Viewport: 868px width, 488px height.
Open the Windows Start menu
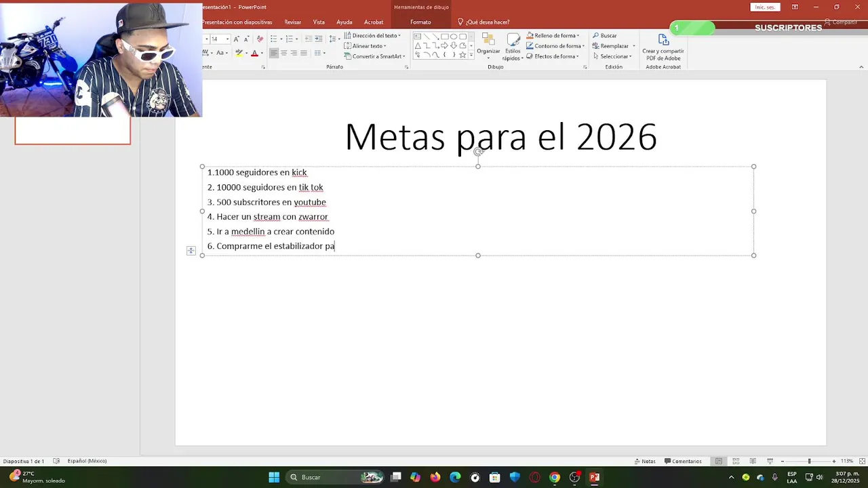point(274,477)
